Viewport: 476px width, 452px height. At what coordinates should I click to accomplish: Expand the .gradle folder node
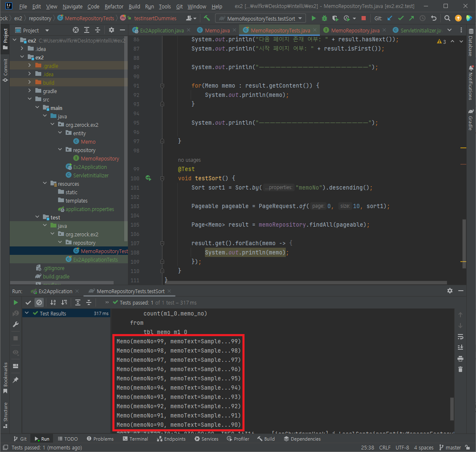(x=29, y=65)
